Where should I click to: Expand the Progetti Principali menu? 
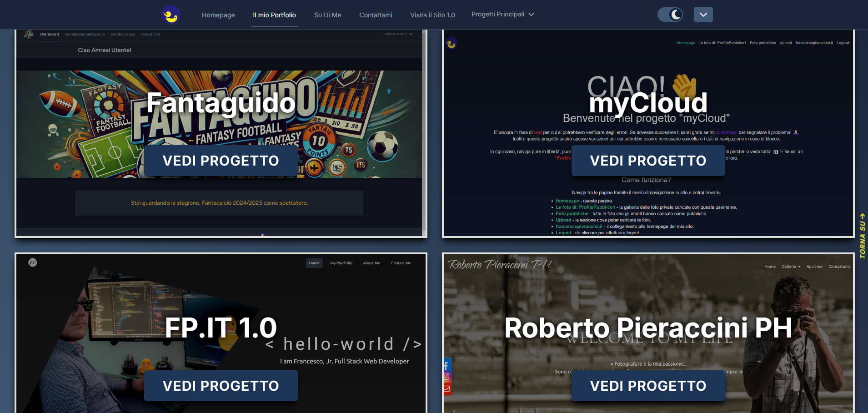[x=502, y=15]
